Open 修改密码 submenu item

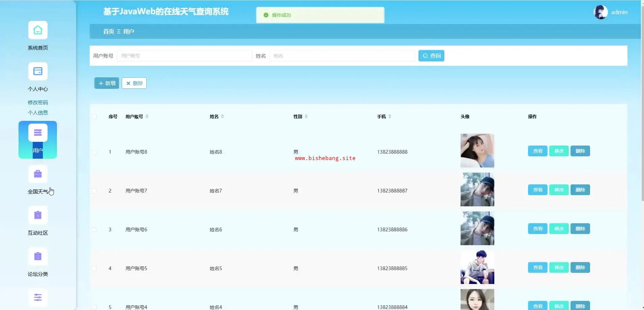pos(38,102)
